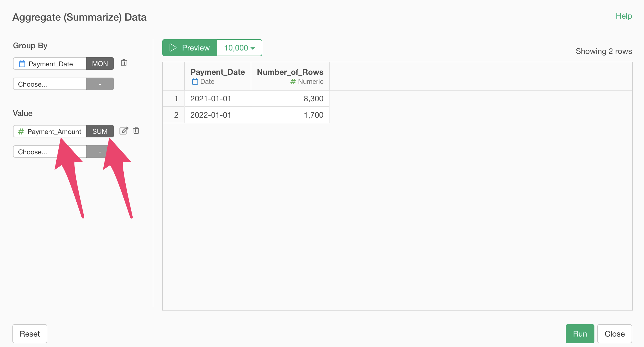Open the MON date unit dropdown

point(100,64)
